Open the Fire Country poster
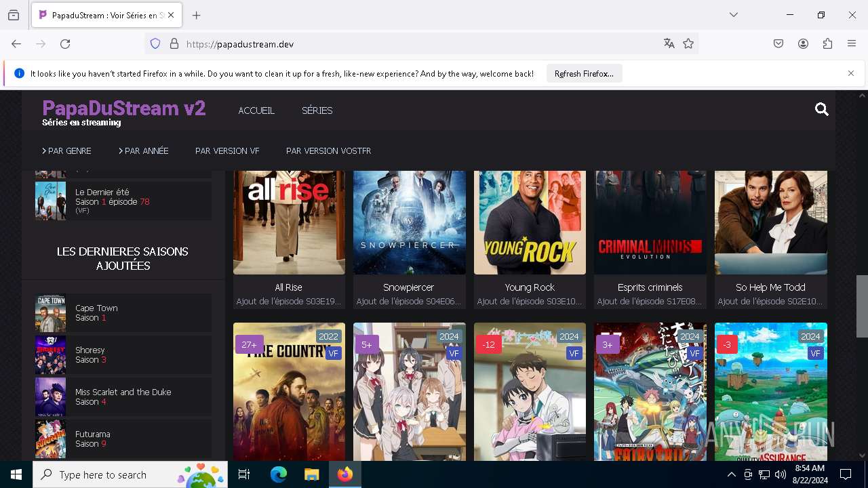The height and width of the screenshot is (488, 868). tap(289, 392)
